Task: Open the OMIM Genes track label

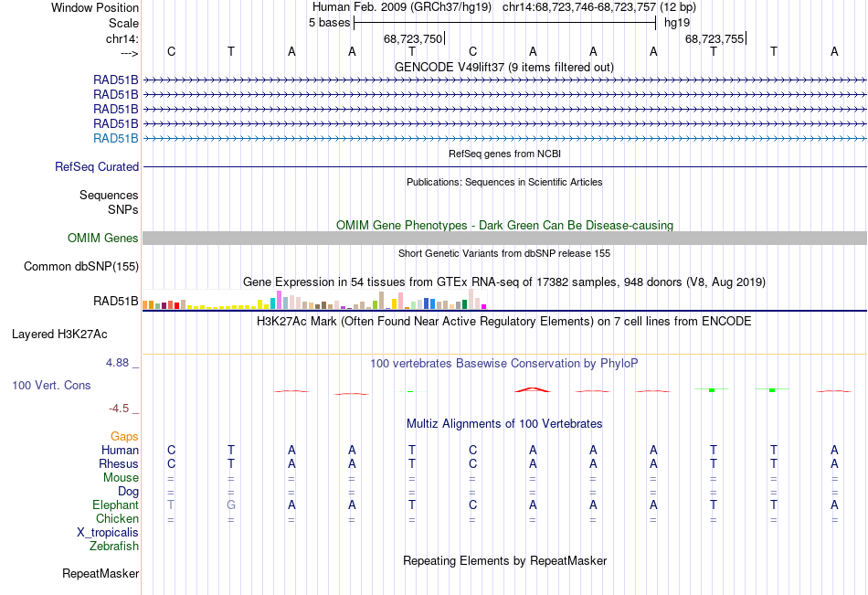Action: [x=103, y=239]
